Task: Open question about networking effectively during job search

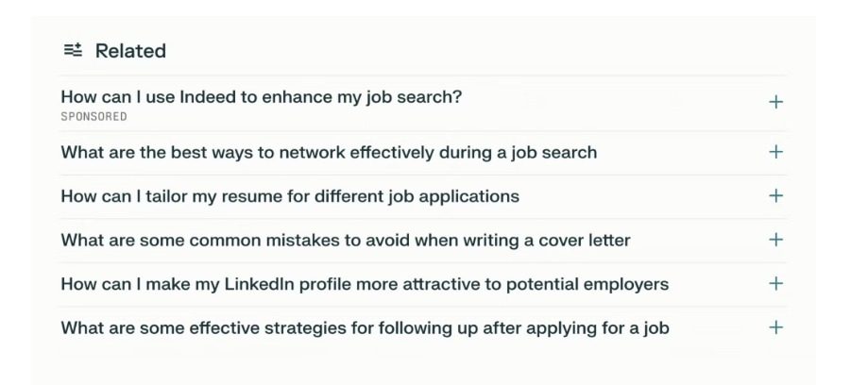Action: [328, 152]
